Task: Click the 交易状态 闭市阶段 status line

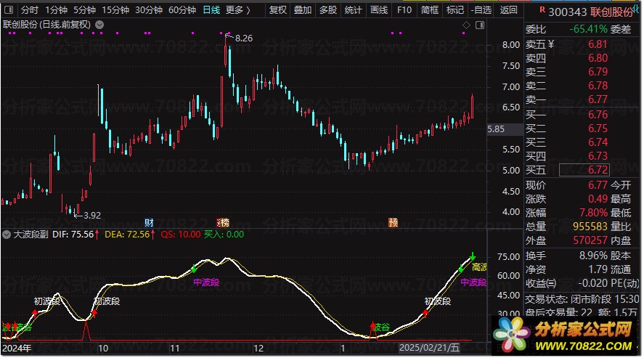Action: click(x=582, y=299)
